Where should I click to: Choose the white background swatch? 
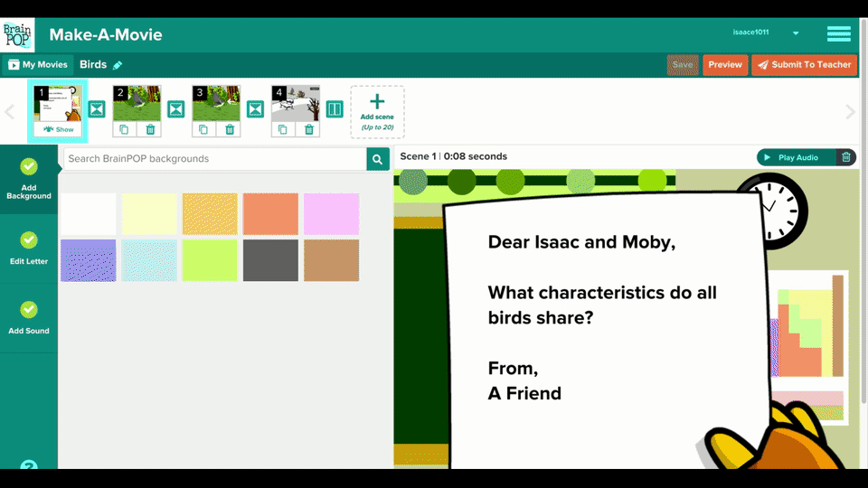pyautogui.click(x=89, y=213)
